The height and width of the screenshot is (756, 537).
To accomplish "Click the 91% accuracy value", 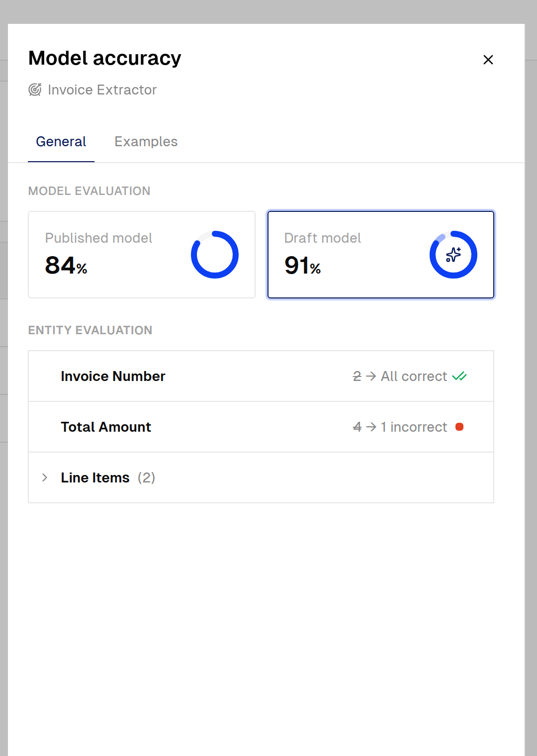I will [x=302, y=265].
